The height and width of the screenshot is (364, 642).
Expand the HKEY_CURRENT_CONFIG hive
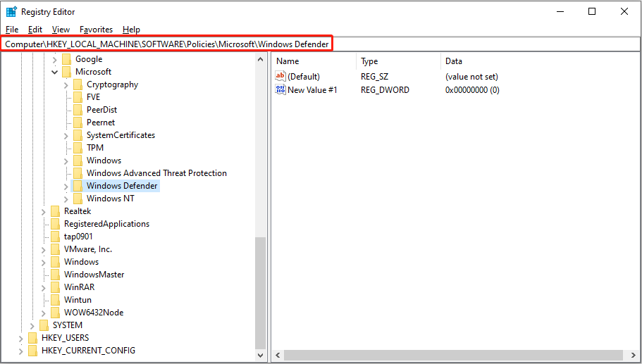coord(21,351)
